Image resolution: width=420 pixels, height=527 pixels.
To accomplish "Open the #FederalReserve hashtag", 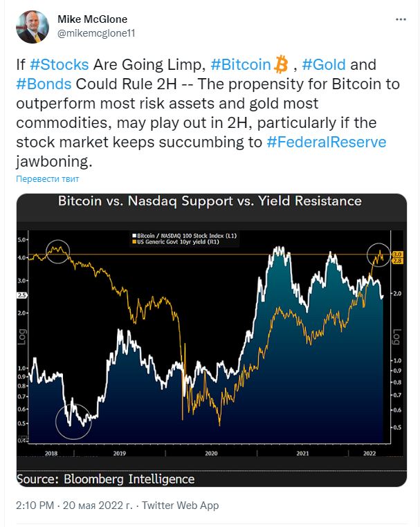I will coord(327,142).
